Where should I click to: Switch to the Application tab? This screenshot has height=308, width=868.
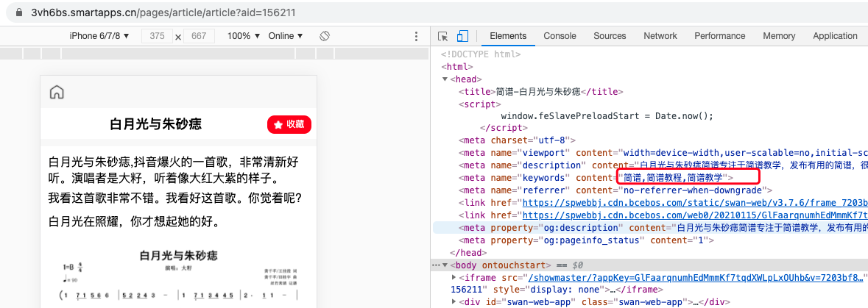(x=835, y=36)
